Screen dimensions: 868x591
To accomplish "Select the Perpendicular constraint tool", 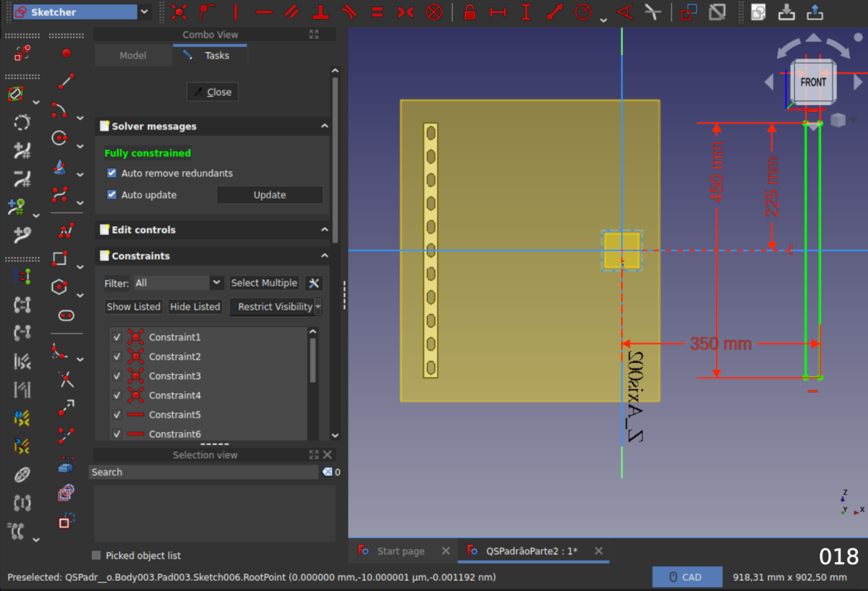I will point(320,12).
